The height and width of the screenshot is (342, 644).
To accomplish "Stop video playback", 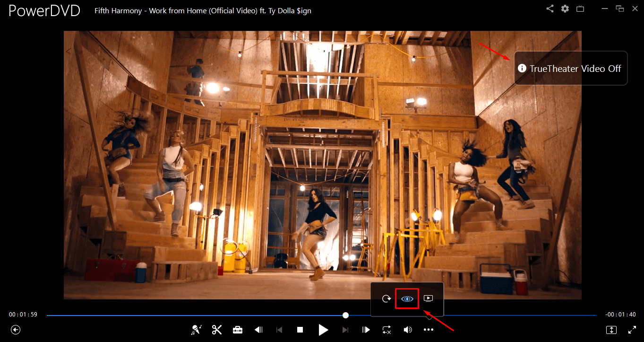I will (300, 330).
